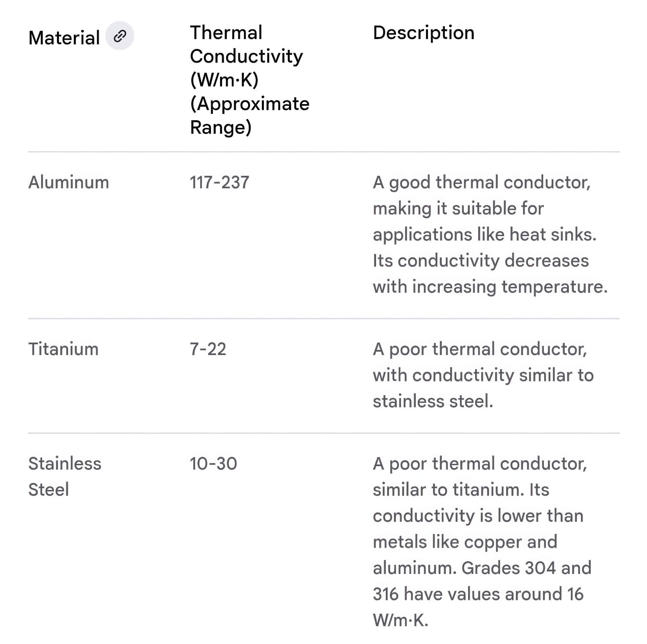This screenshot has height=644, width=647.
Task: Click the Stainless Steel description text
Action: (x=482, y=542)
